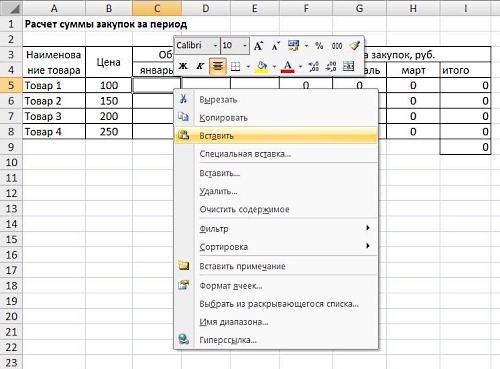Click the "итого" header cell

(x=465, y=70)
